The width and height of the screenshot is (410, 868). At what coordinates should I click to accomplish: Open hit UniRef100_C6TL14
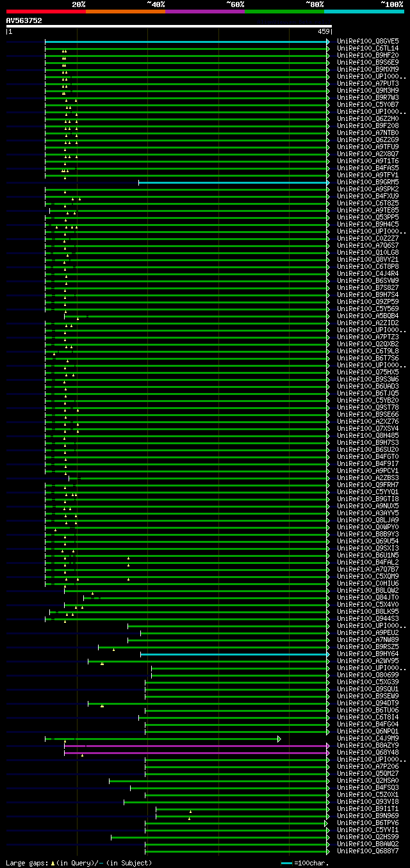[x=368, y=48]
